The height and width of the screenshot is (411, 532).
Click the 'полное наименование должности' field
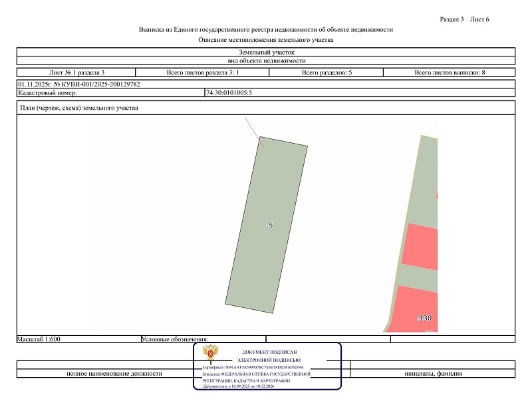click(114, 373)
